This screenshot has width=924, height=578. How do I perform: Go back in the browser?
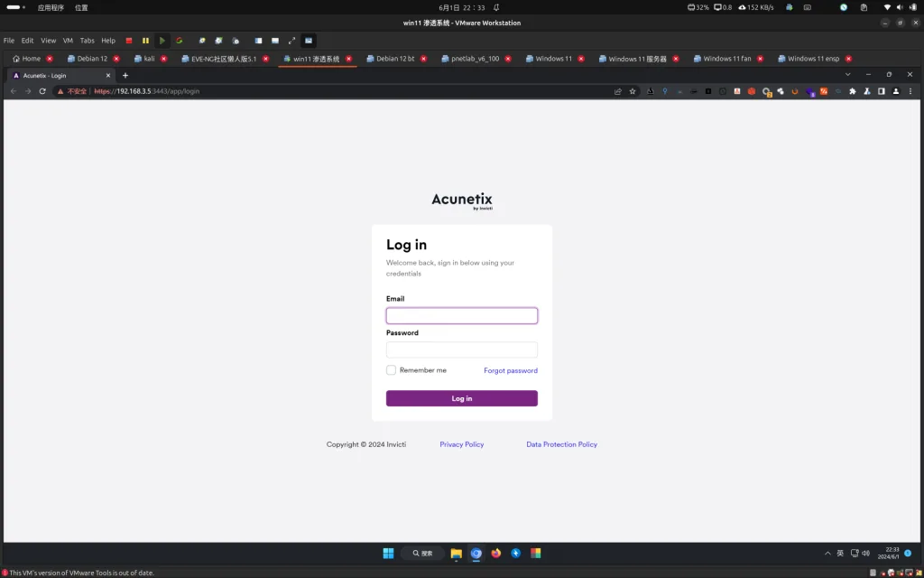[14, 91]
